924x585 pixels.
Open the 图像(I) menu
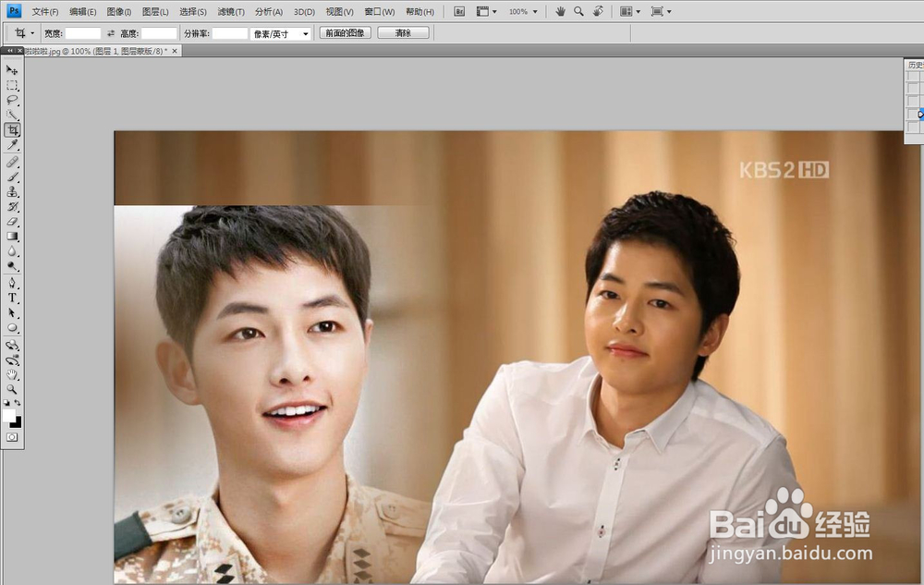(119, 12)
